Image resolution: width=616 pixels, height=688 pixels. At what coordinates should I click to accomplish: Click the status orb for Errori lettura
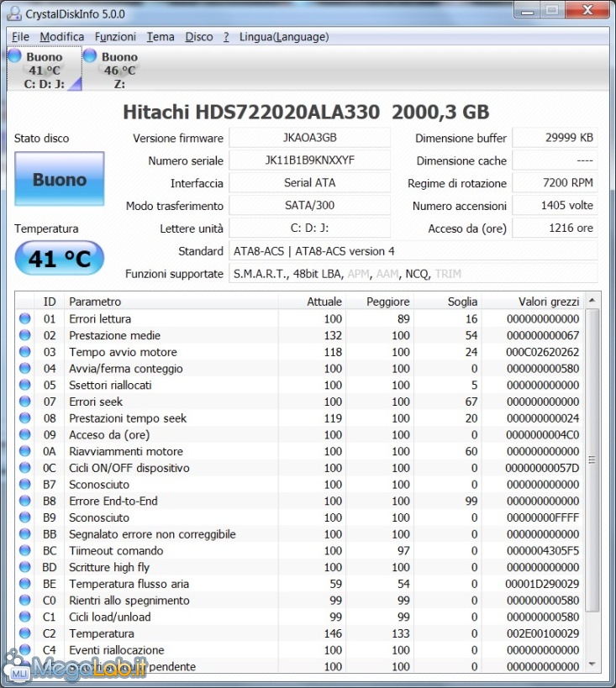25,318
